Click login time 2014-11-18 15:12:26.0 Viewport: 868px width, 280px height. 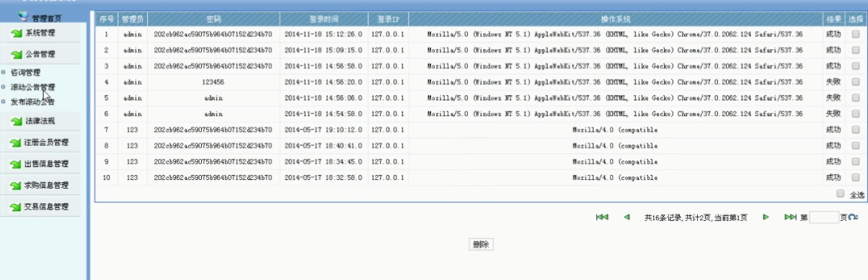point(324,34)
